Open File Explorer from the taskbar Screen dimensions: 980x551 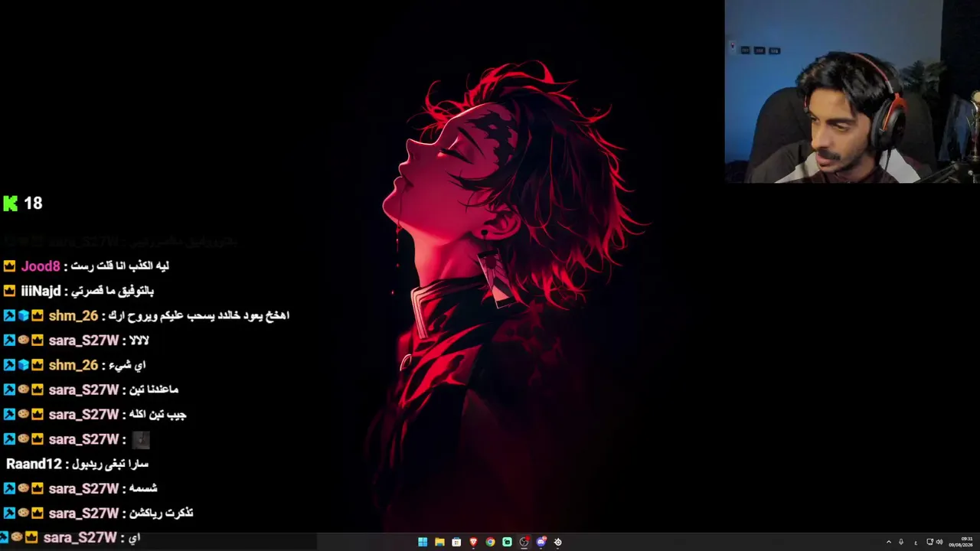[439, 542]
